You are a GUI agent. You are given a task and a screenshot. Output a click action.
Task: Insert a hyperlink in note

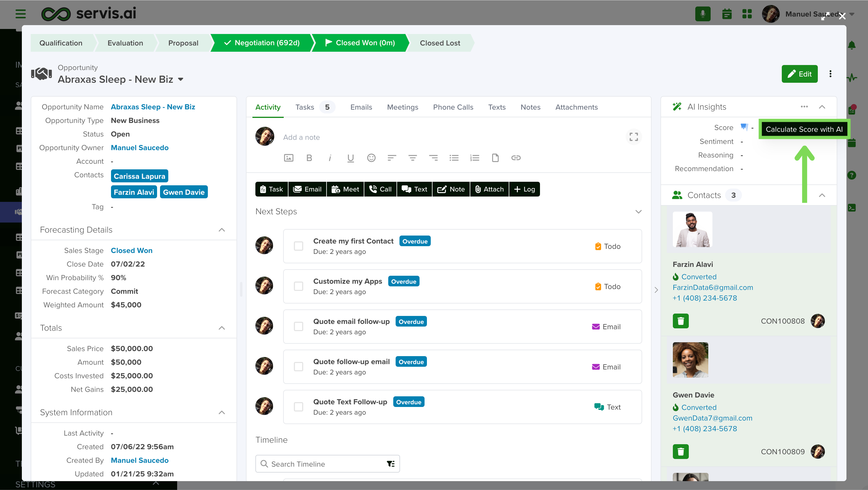coord(516,158)
